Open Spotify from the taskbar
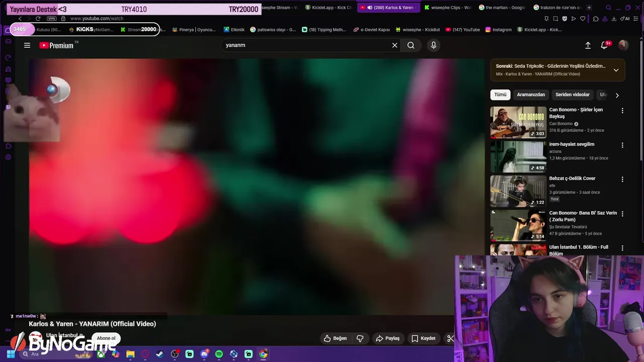This screenshot has height=362, width=644. (219, 354)
